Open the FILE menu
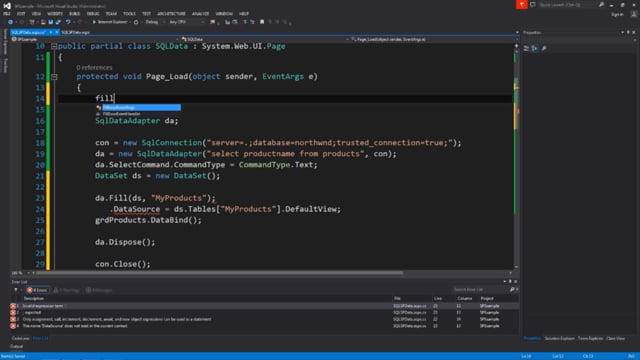 [x=7, y=14]
